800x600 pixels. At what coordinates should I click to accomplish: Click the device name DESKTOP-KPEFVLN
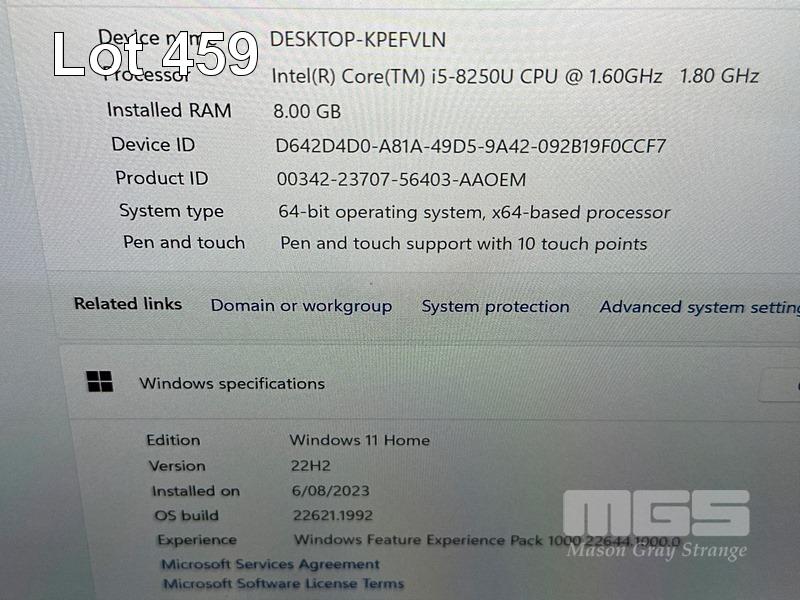pyautogui.click(x=358, y=40)
